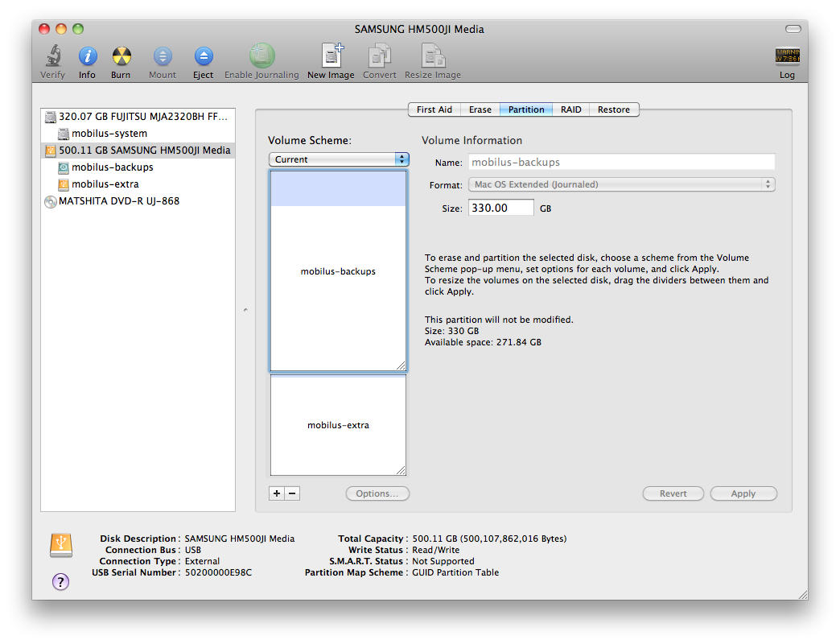
Task: Eject the selected disk via toolbar
Action: pos(203,56)
